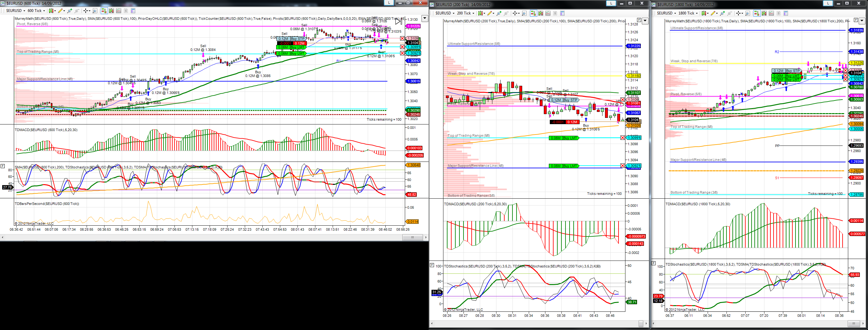Screen dimensions: 868x330
Task: Click zoom in magnifier in 1800 Tick window
Action: (x=722, y=13)
